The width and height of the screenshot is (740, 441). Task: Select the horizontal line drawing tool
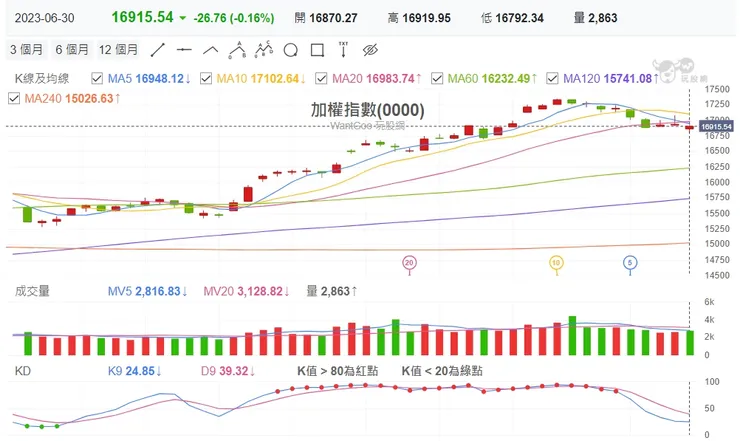point(184,50)
